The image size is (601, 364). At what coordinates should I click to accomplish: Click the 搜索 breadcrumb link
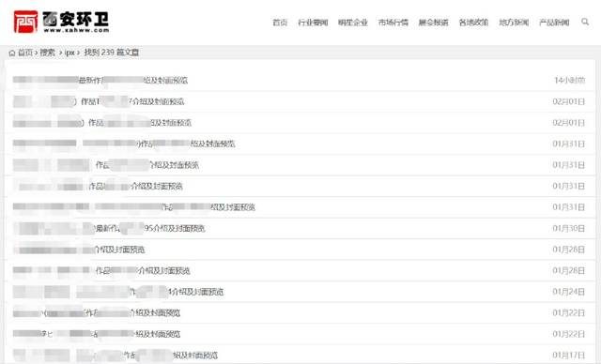coord(48,53)
